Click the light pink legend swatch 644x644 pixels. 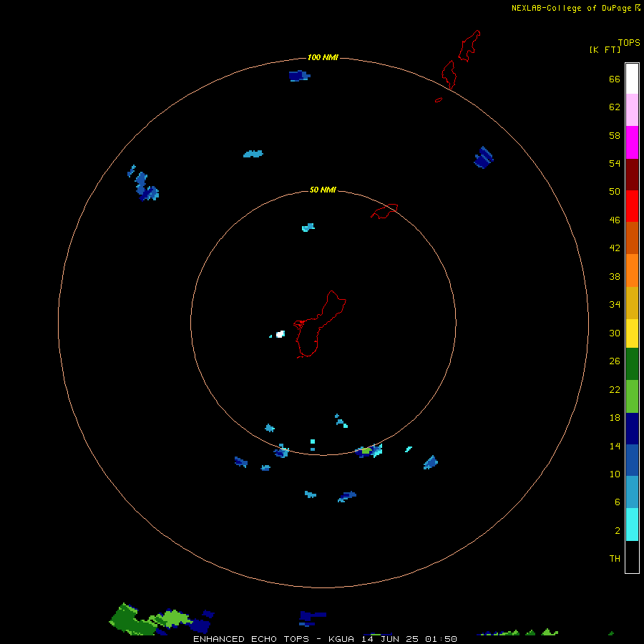632,109
